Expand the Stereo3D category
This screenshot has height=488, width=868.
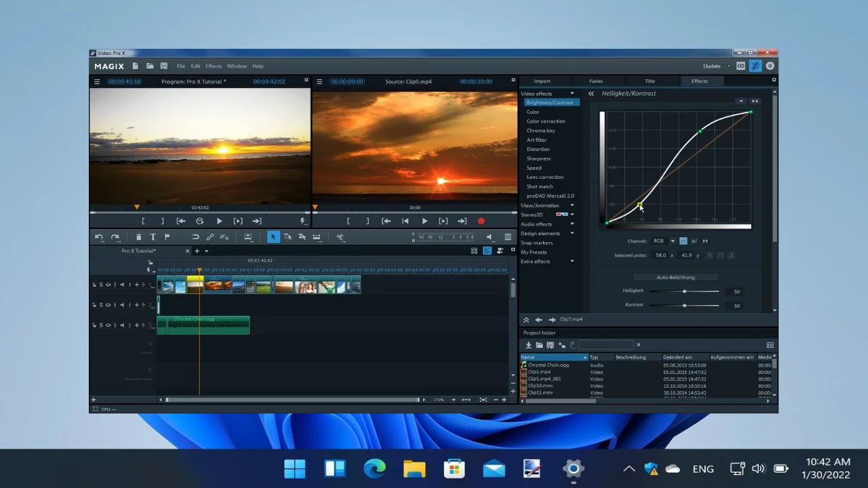point(572,215)
